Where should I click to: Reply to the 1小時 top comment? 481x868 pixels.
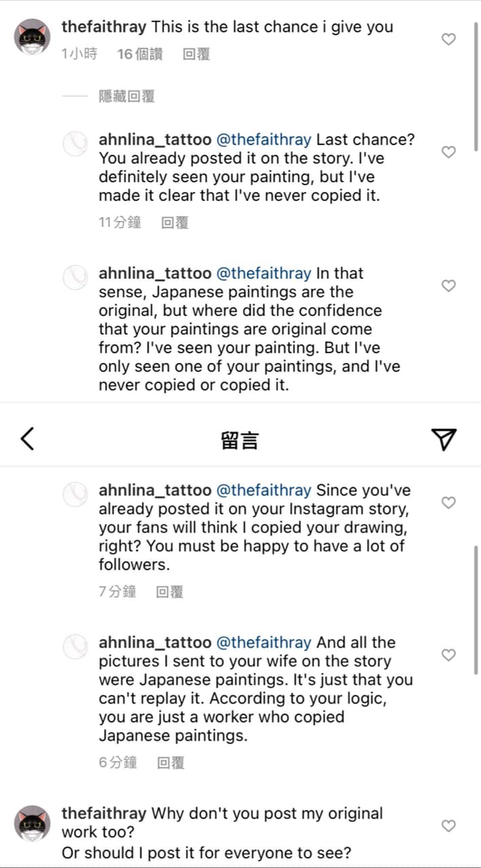coord(196,54)
